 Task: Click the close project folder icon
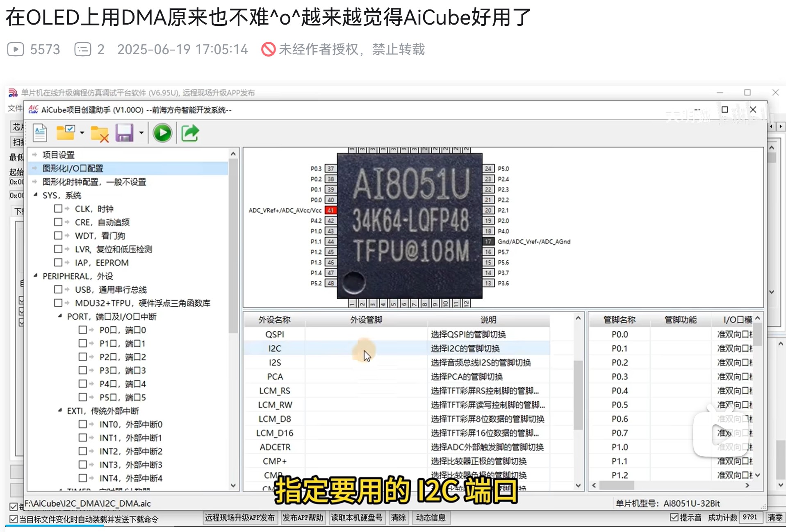(99, 134)
